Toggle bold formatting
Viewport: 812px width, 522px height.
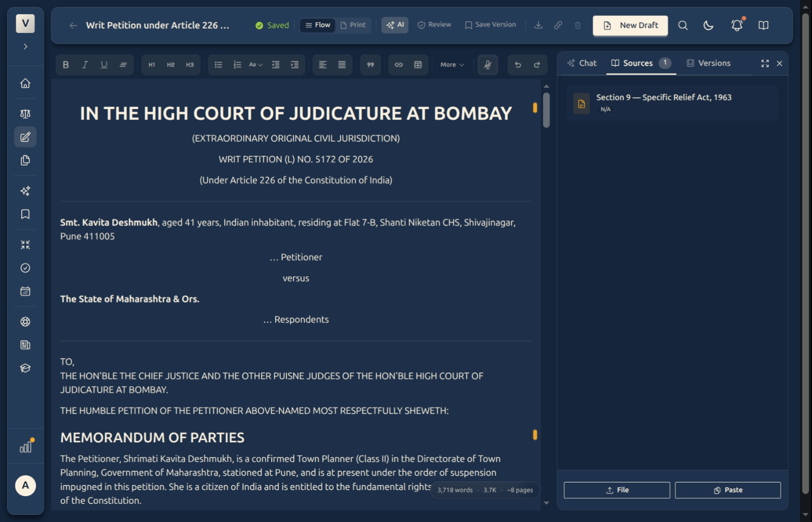[x=65, y=64]
